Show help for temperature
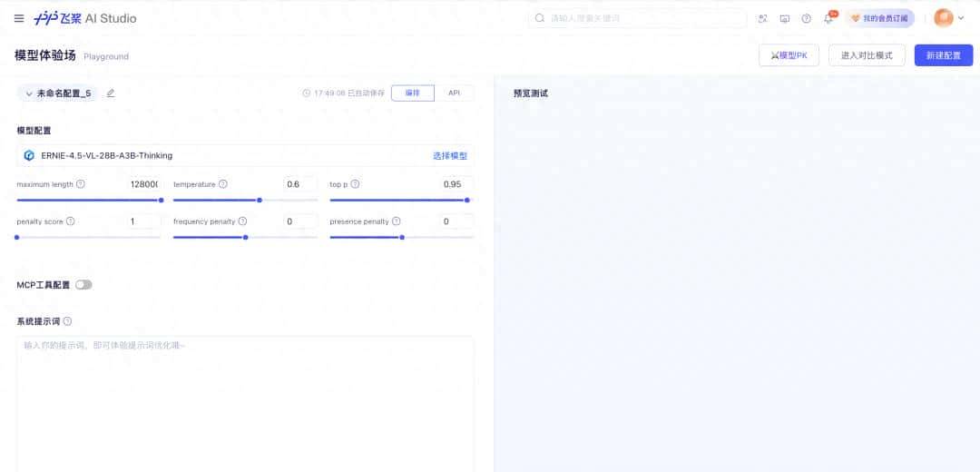Screen dimensions: 980x472 click(x=223, y=184)
